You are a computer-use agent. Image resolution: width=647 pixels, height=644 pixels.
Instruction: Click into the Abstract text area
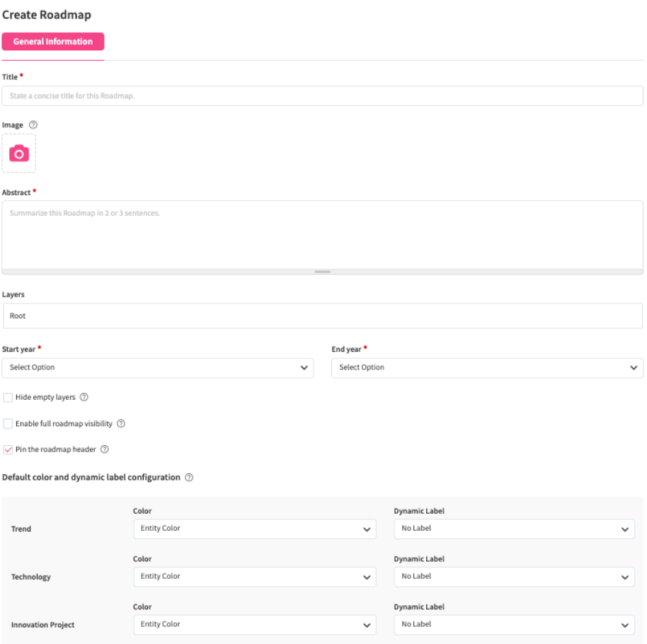(x=322, y=234)
